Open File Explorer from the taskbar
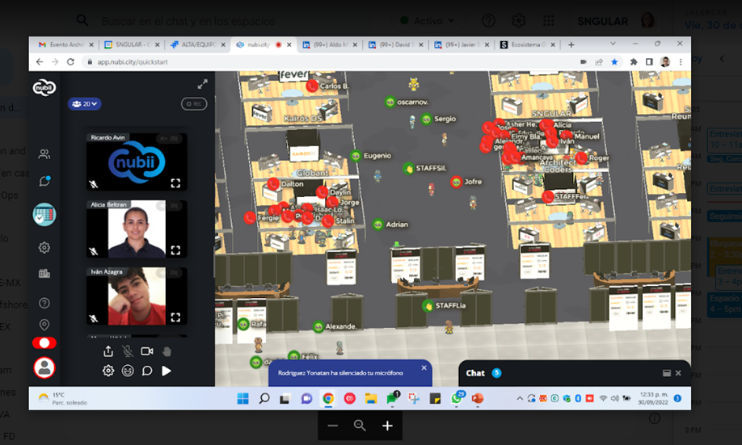 pyautogui.click(x=371, y=399)
